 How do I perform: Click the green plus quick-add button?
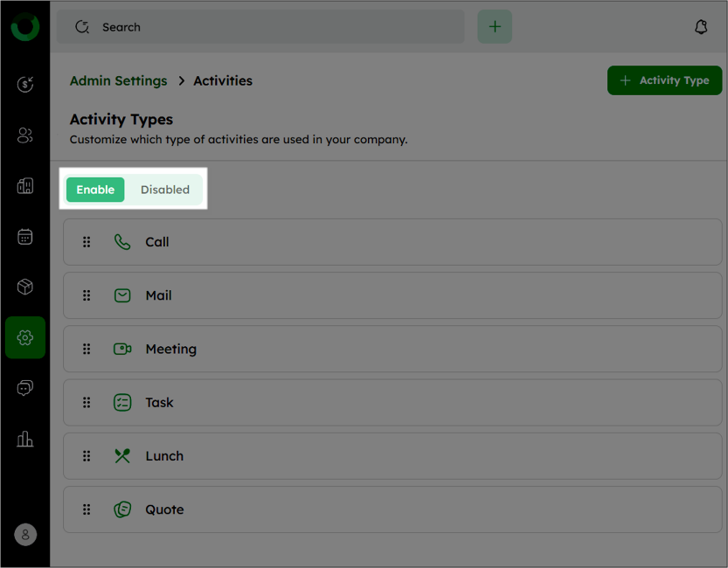(x=495, y=26)
